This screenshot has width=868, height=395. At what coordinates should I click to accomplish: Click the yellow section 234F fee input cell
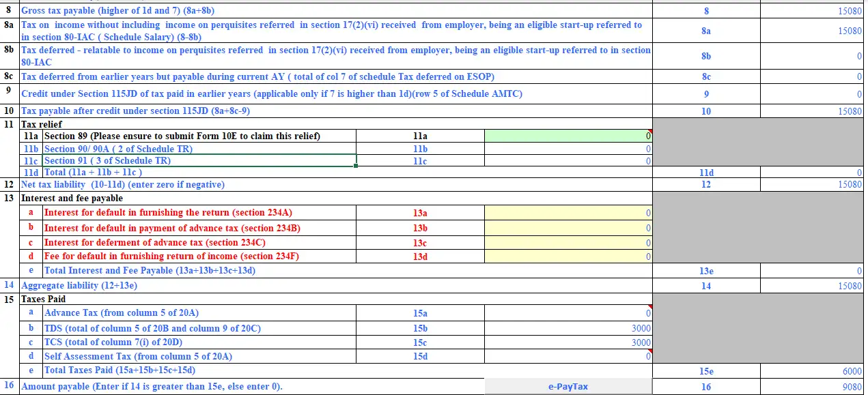click(x=567, y=256)
